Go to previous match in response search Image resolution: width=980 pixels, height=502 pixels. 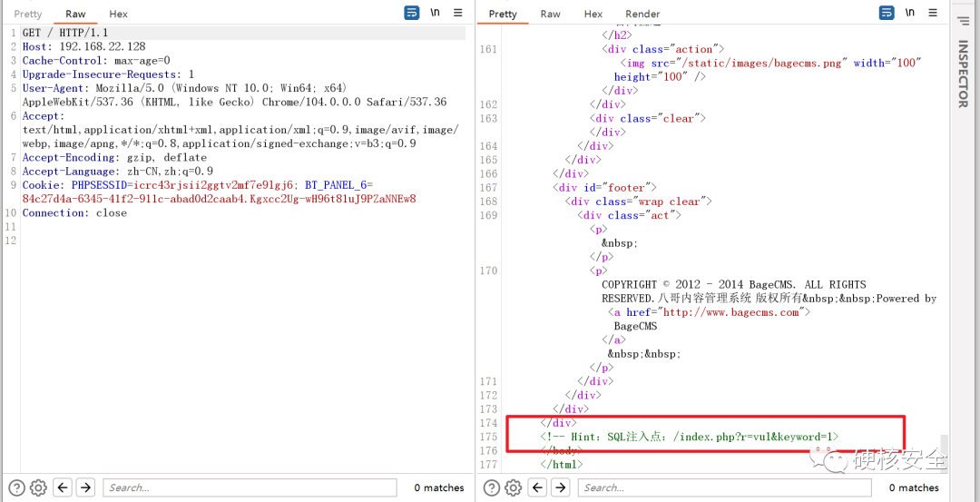point(537,487)
